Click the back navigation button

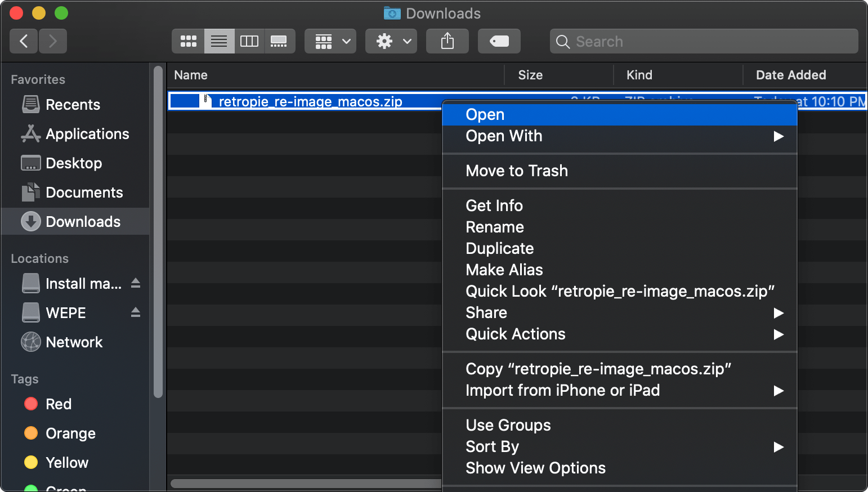[x=24, y=41]
